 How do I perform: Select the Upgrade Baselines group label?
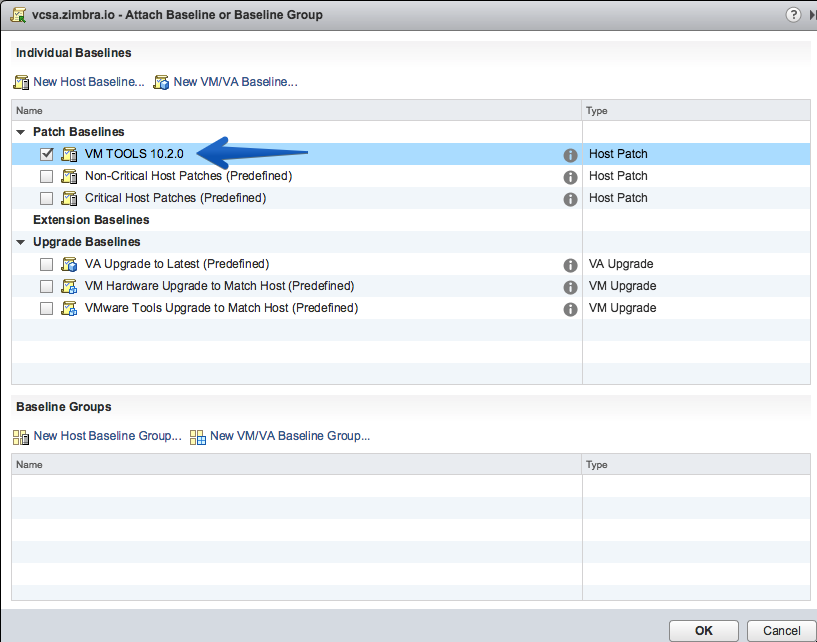pos(86,242)
